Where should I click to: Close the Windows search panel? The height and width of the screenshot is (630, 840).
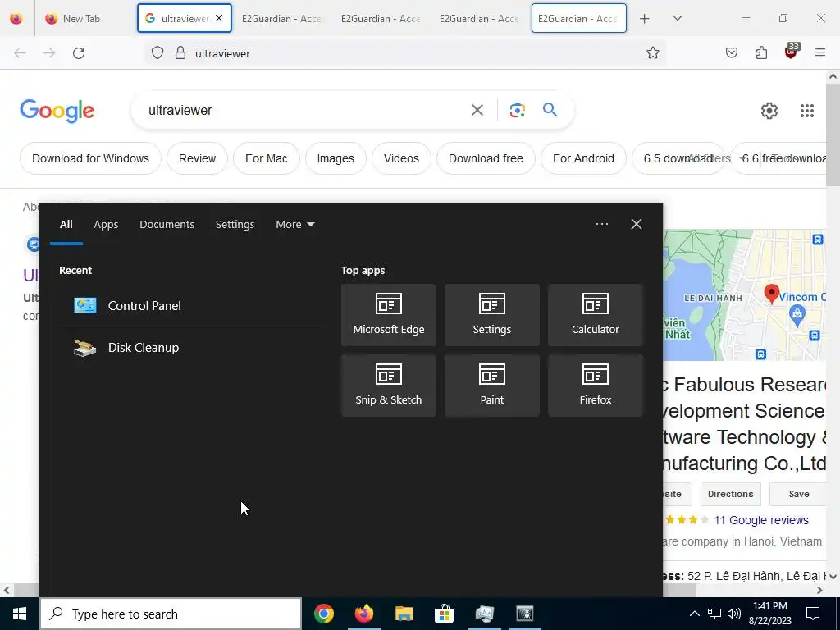point(636,224)
